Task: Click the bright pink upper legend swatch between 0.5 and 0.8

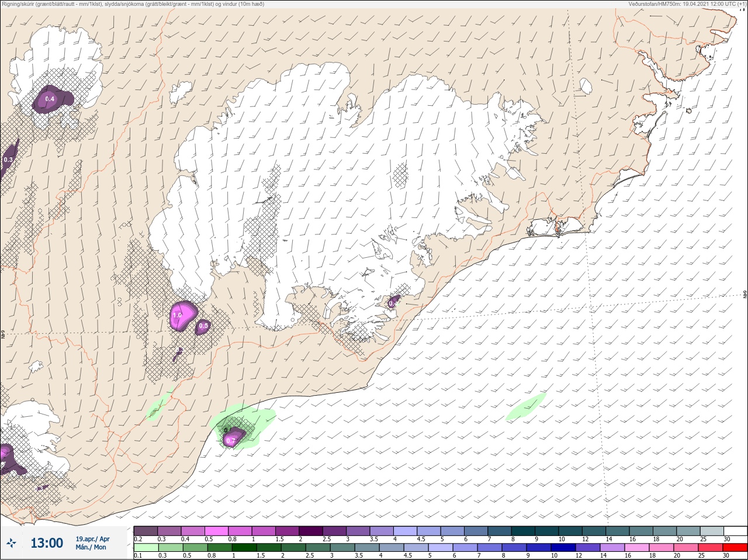Action: click(217, 531)
